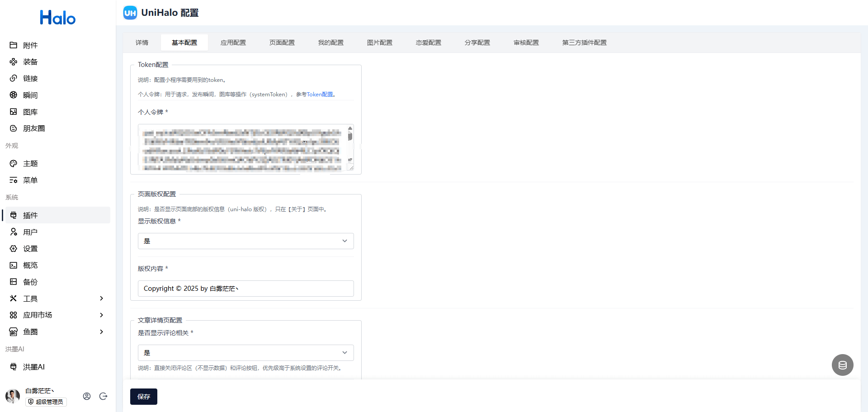Click the 装备 equipment icon in sidebar
Viewport: 868px width, 412px height.
(x=14, y=62)
